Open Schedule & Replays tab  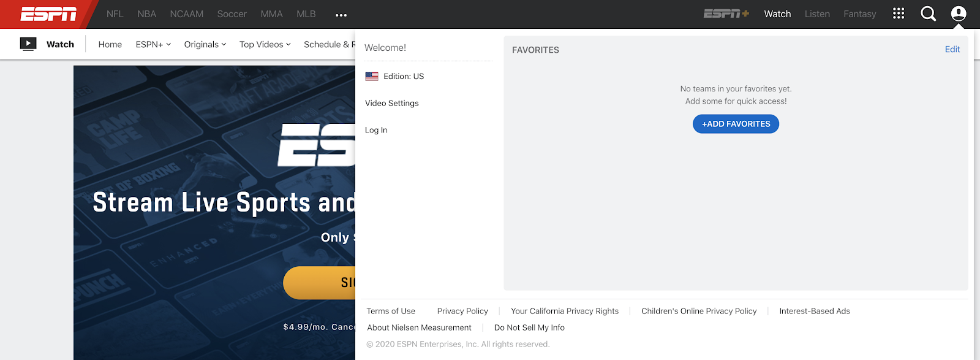[x=330, y=44]
